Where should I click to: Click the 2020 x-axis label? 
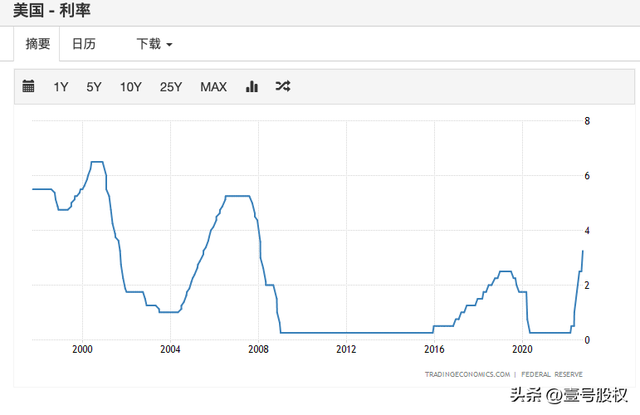[522, 349]
